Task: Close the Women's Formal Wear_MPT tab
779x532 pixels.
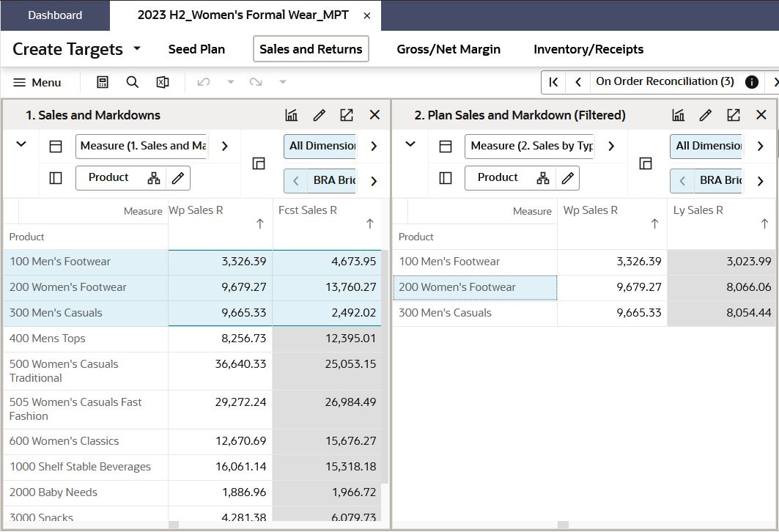Action: [367, 16]
